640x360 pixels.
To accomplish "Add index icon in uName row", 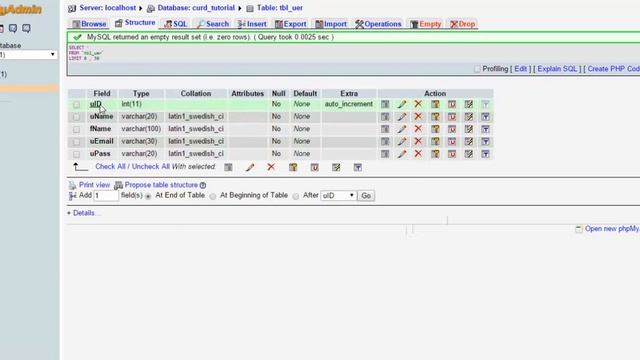I will tap(469, 117).
